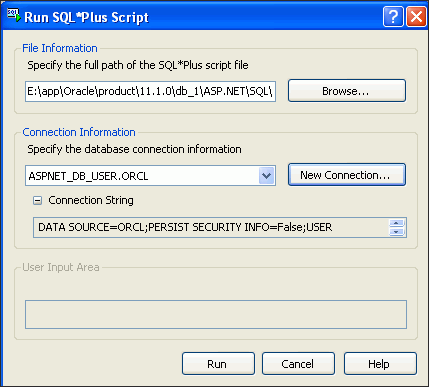This screenshot has height=387, width=429.
Task: Step connection string view up arrow
Action: pyautogui.click(x=397, y=223)
